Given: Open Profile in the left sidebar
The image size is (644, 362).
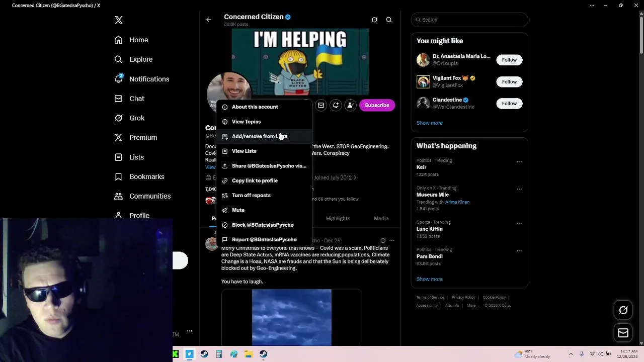Looking at the screenshot, I should [132, 215].
